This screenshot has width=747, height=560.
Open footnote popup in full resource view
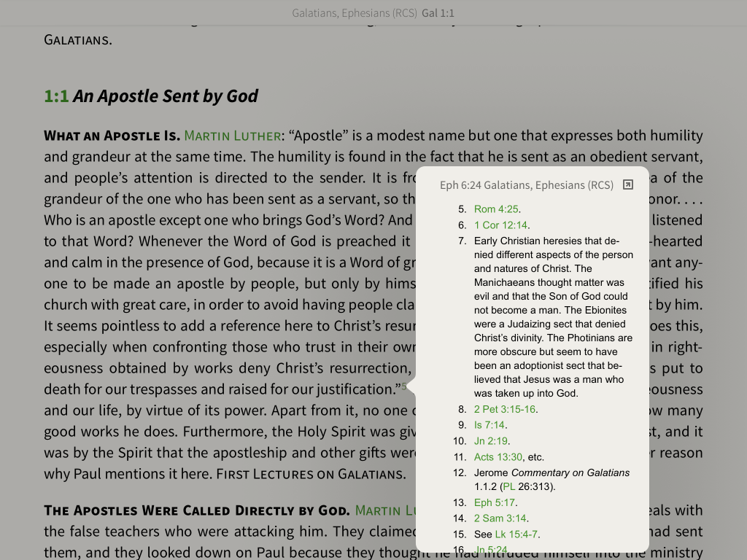tap(628, 184)
